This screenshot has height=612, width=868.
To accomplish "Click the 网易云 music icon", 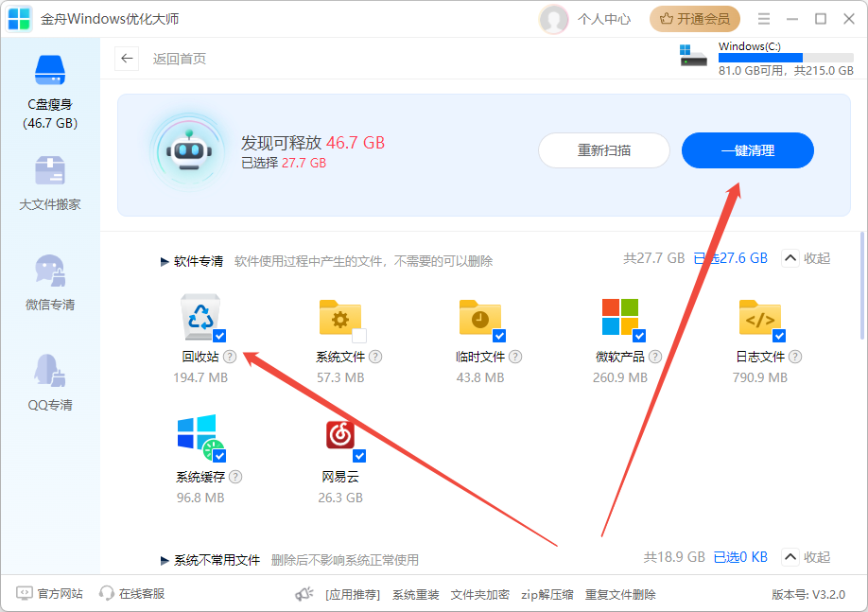I will pos(339,435).
